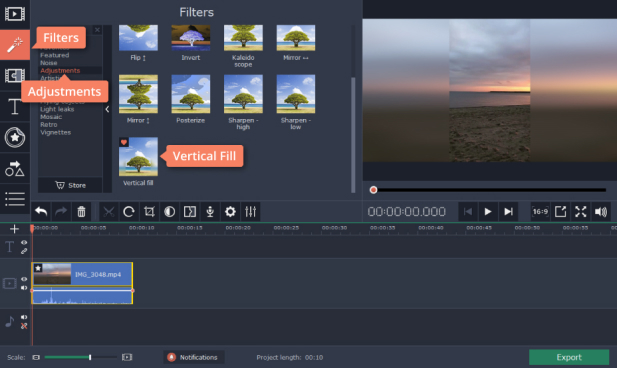Image resolution: width=617 pixels, height=368 pixels.
Task: Select the Noise filter category
Action: click(48, 63)
